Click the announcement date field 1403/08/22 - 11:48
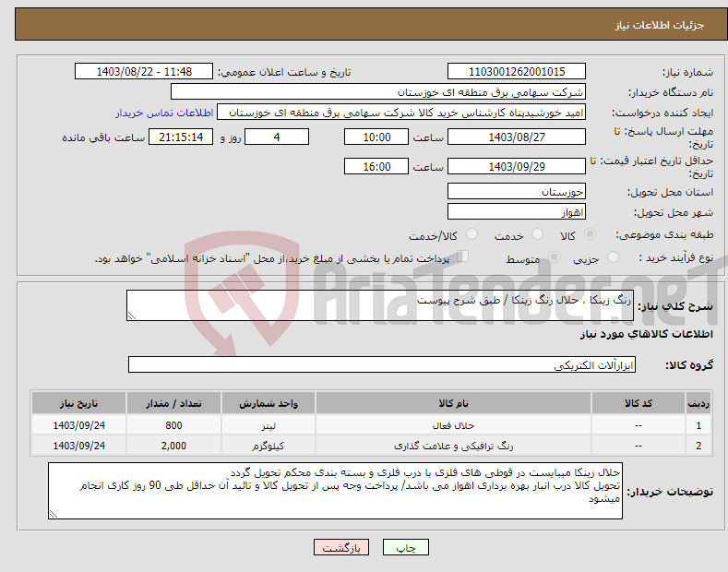This screenshot has height=572, width=728. click(144, 72)
